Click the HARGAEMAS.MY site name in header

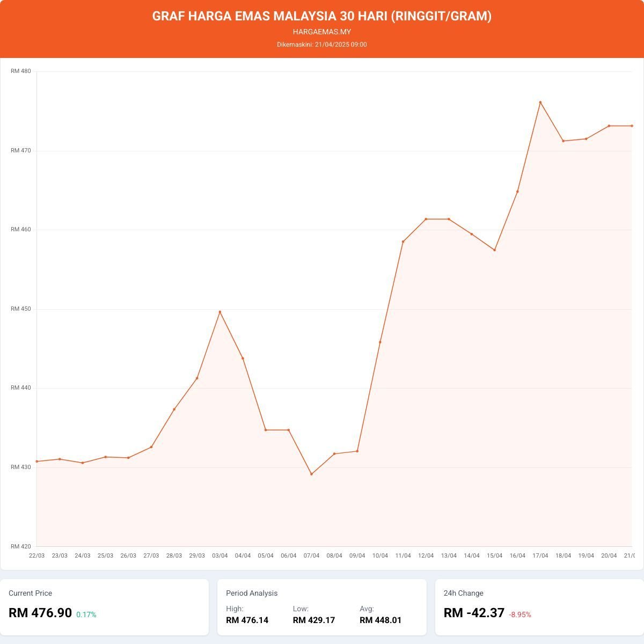tap(322, 32)
